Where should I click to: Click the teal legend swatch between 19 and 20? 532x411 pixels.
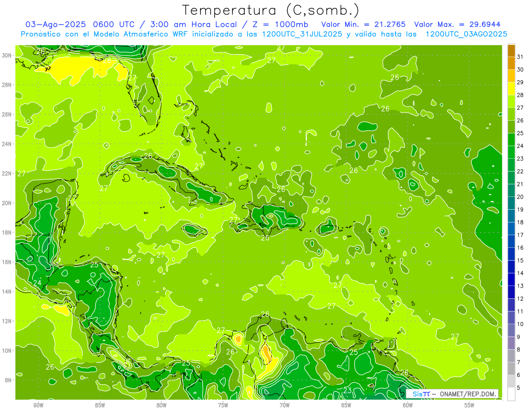(511, 203)
